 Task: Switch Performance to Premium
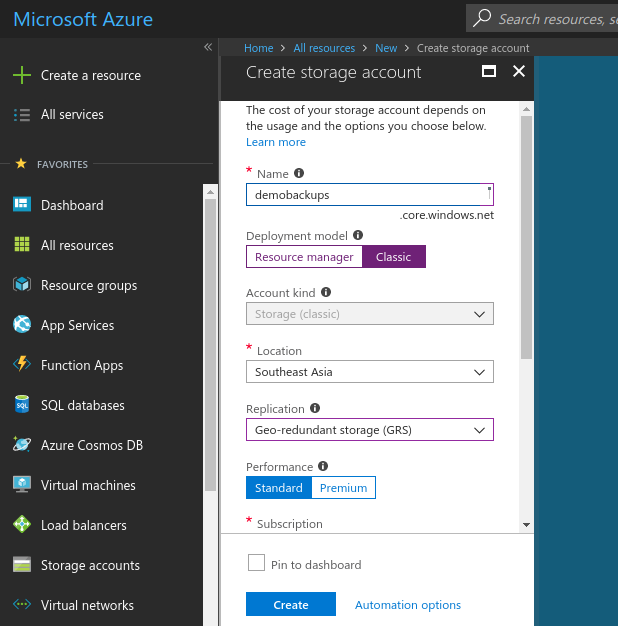(x=343, y=488)
